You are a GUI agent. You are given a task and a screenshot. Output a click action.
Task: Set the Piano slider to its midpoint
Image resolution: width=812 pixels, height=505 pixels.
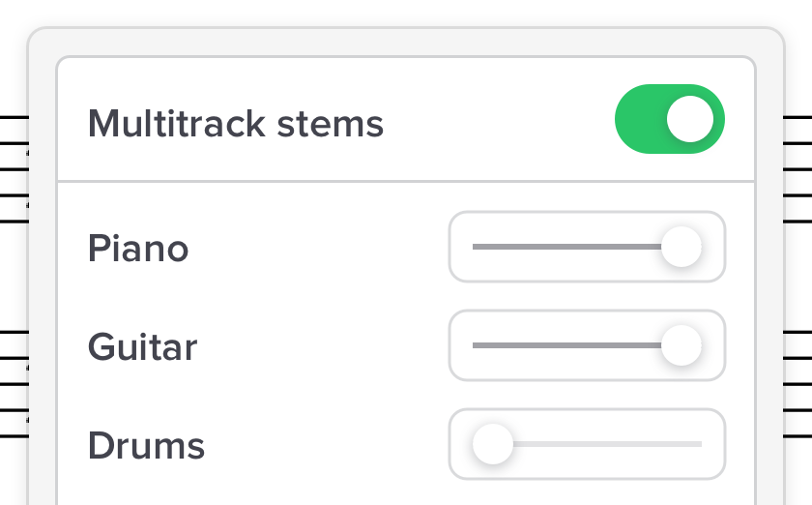pyautogui.click(x=587, y=247)
